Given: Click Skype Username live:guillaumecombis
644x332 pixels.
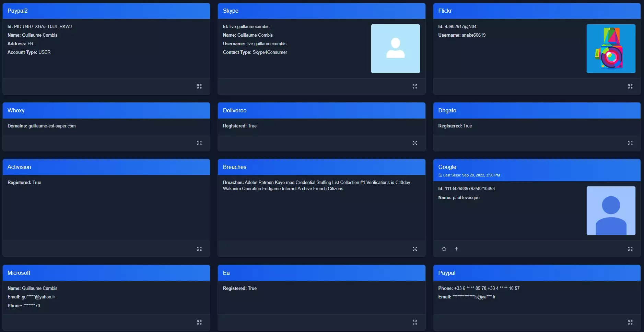Looking at the screenshot, I should point(255,44).
